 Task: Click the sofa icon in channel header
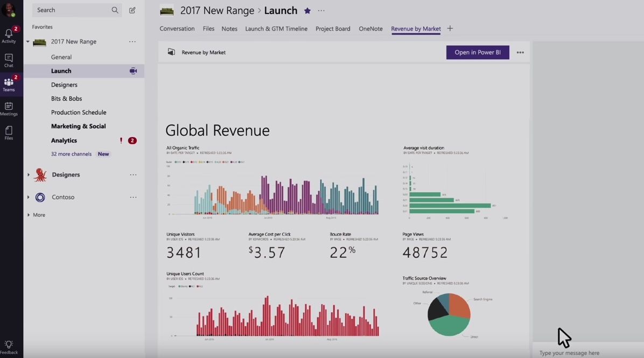point(167,11)
